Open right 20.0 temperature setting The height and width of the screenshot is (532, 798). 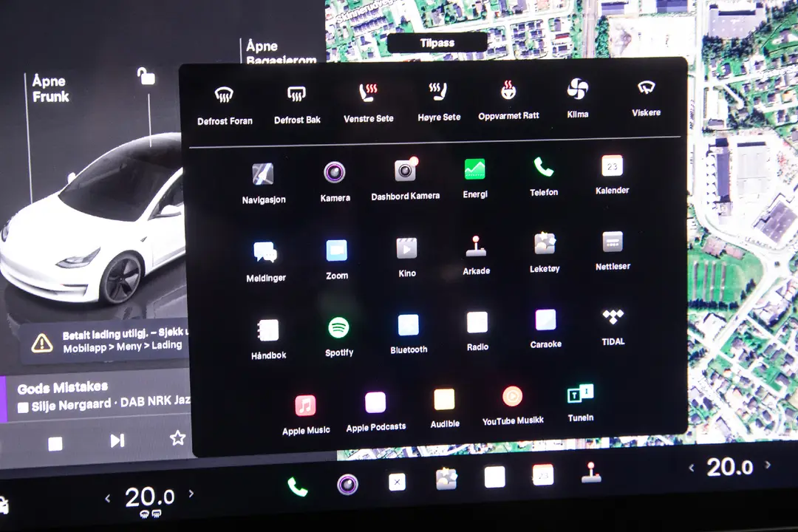point(729,467)
